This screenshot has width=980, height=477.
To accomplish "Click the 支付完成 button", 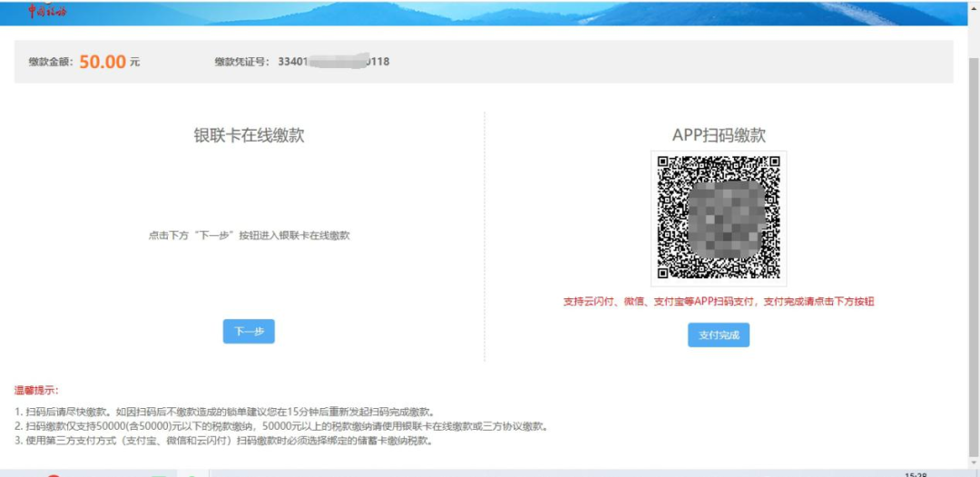I will pos(719,336).
